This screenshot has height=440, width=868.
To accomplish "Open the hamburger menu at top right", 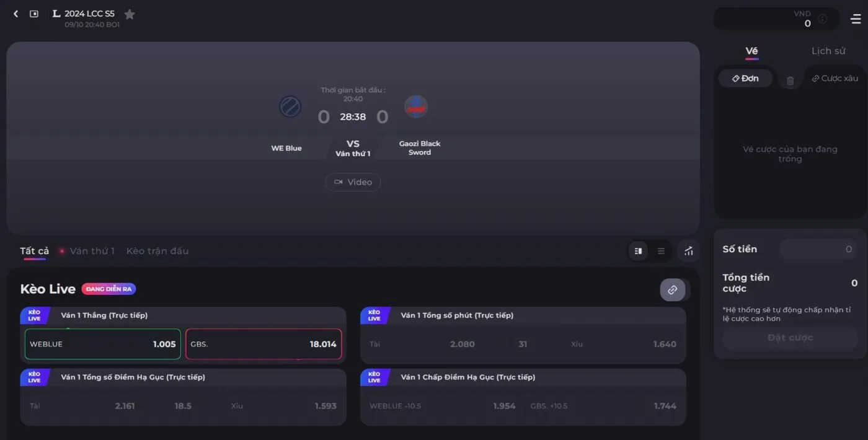I will pos(854,19).
